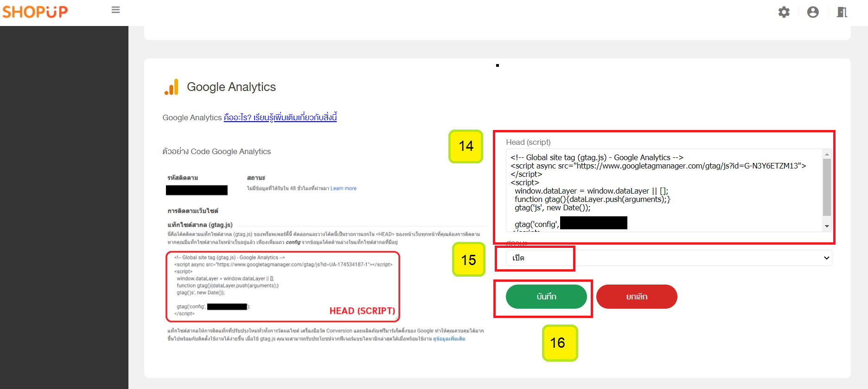The image size is (868, 389).
Task: Click the logout door icon
Action: (x=842, y=12)
